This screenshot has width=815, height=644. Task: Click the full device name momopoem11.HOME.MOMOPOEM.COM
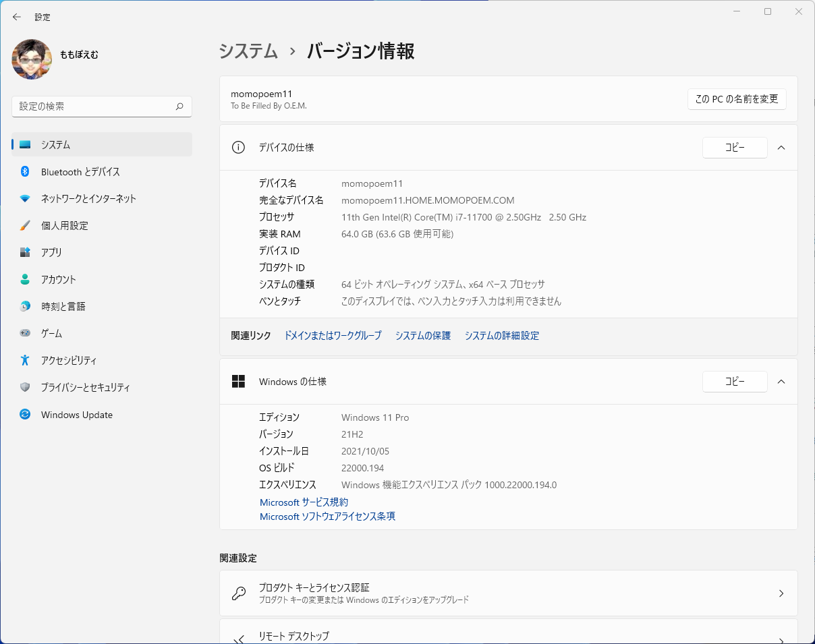428,200
